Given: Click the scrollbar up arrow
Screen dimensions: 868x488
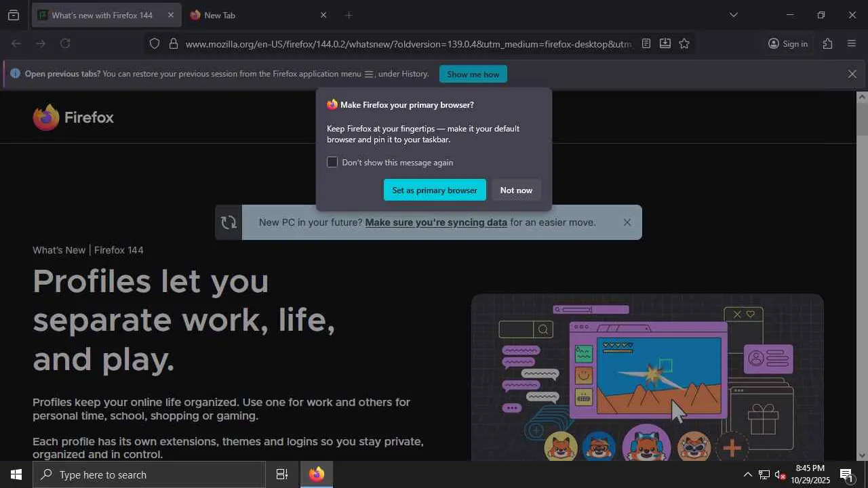Looking at the screenshot, I should point(862,97).
